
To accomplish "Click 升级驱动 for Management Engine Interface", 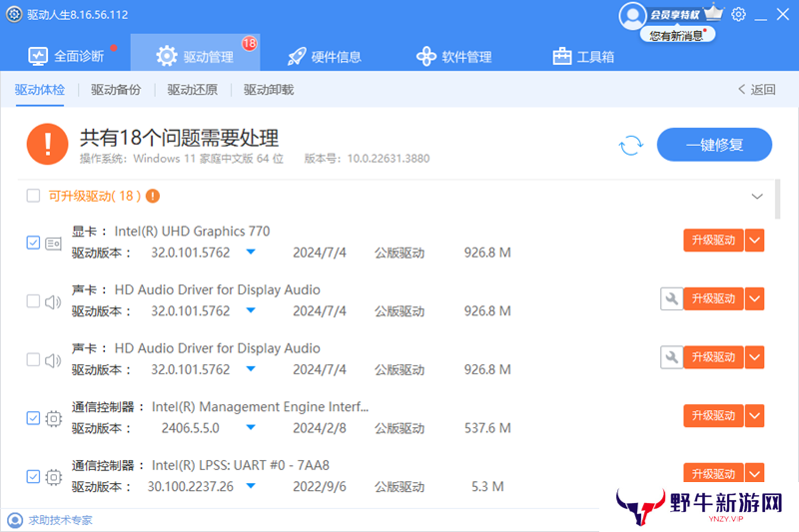I will tap(713, 416).
